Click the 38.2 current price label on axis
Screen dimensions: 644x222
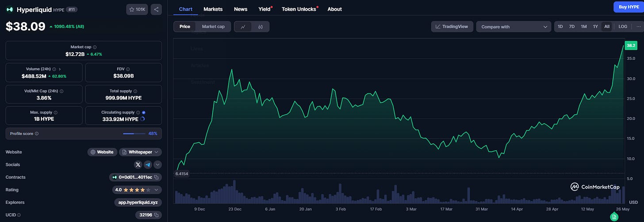click(631, 46)
